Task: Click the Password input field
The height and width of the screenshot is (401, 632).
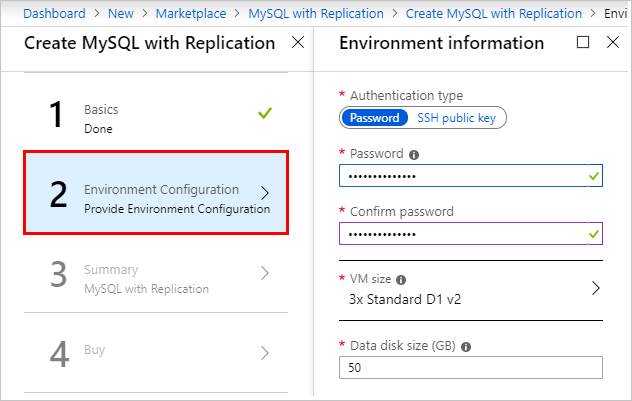Action: pos(460,176)
